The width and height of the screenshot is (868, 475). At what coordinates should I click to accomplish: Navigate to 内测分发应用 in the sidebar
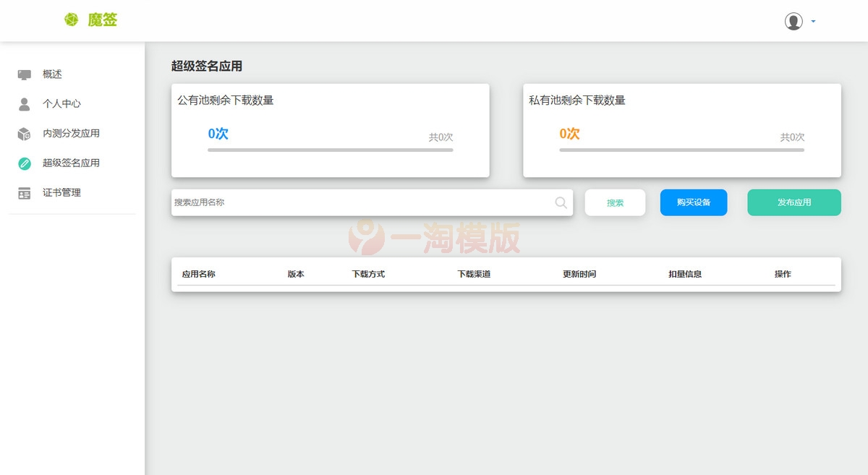pyautogui.click(x=72, y=133)
